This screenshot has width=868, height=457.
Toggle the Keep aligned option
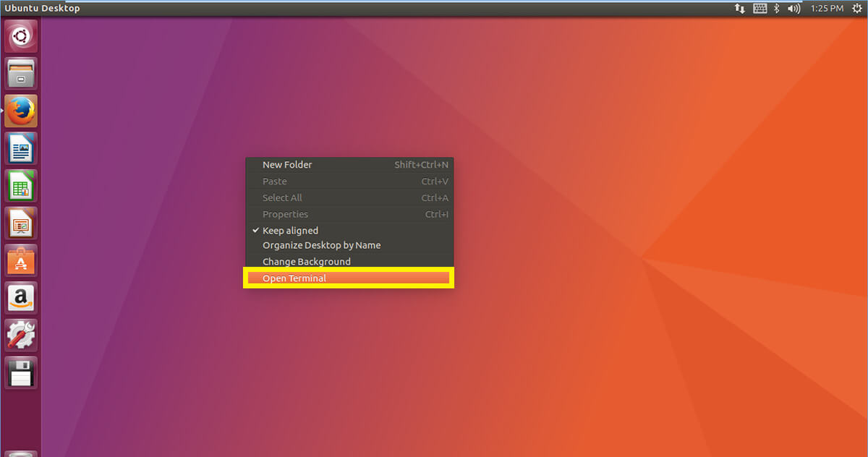tap(349, 231)
